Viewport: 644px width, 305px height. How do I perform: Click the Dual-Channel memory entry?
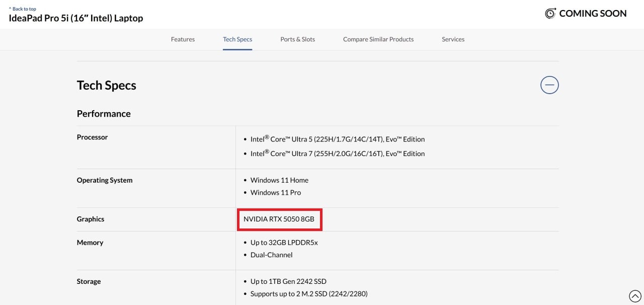272,255
